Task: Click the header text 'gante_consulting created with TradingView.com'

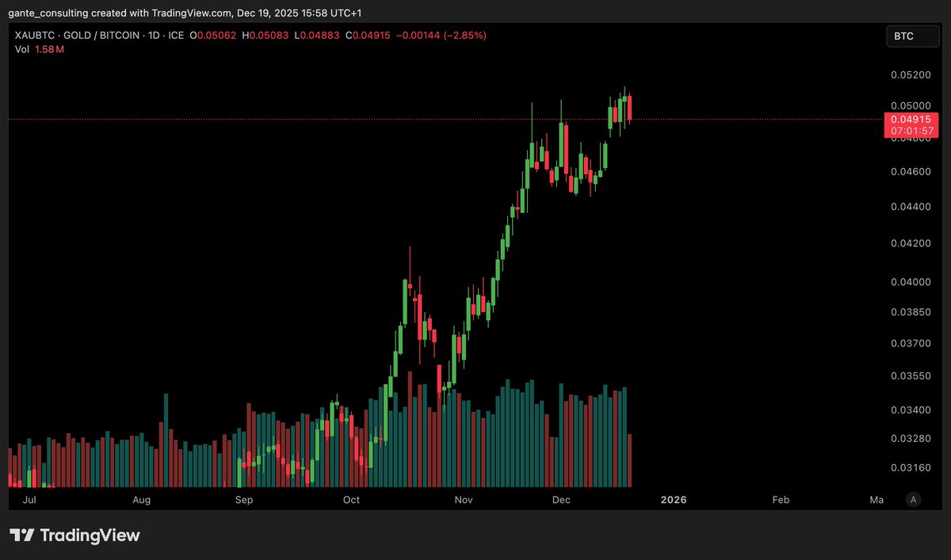Action: coord(120,12)
